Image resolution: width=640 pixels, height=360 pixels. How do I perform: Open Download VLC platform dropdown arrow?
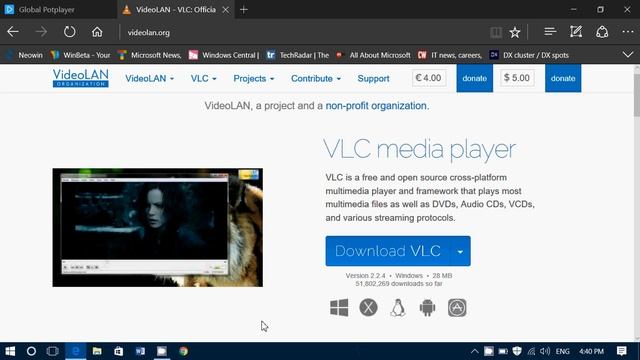pos(460,251)
